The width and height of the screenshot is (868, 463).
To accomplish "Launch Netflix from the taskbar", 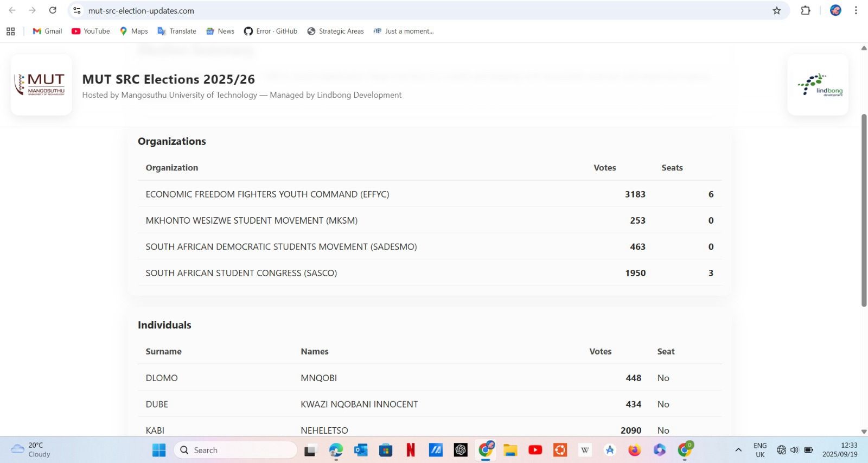I will tap(411, 450).
